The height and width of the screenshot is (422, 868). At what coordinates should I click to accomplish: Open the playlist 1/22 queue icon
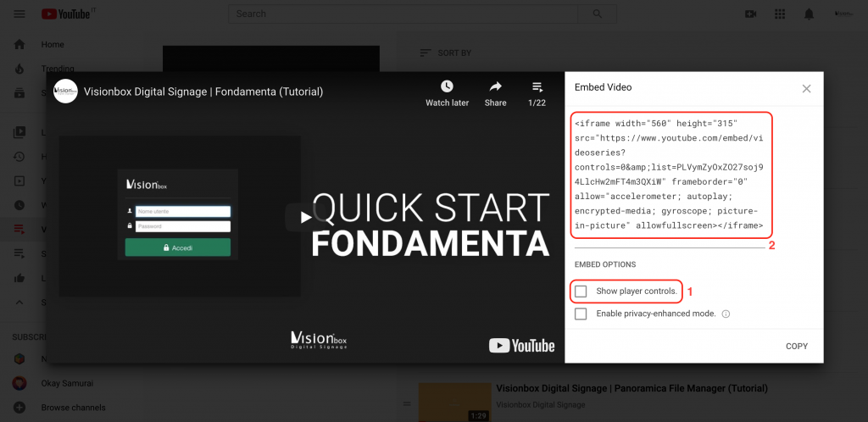point(537,86)
